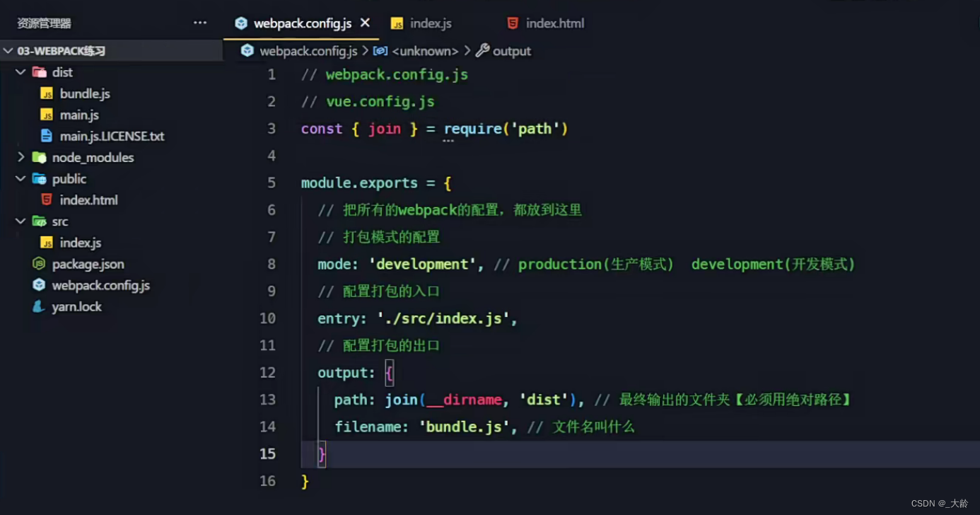This screenshot has width=980, height=515.
Task: Click the JS icon beside bundle.js in dist
Action: 47,93
